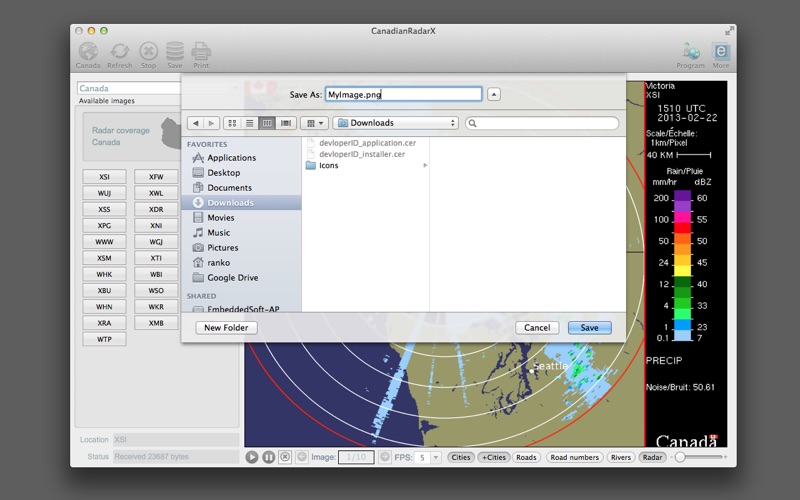This screenshot has width=800, height=500.
Task: Click the Canada toolbar icon
Action: [x=88, y=55]
